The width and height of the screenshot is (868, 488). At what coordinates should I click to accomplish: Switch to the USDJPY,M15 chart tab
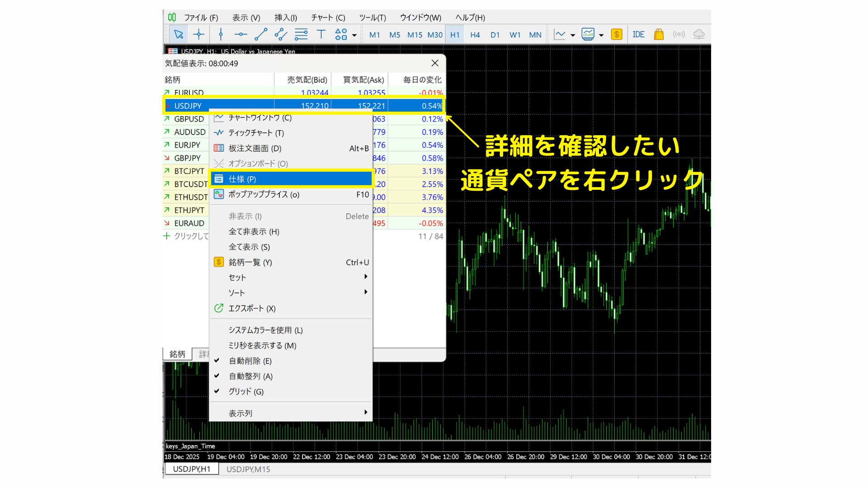click(248, 469)
